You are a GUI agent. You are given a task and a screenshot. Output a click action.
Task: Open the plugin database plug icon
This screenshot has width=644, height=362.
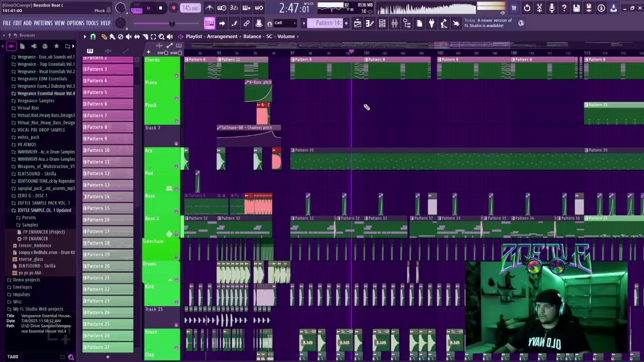(x=431, y=23)
